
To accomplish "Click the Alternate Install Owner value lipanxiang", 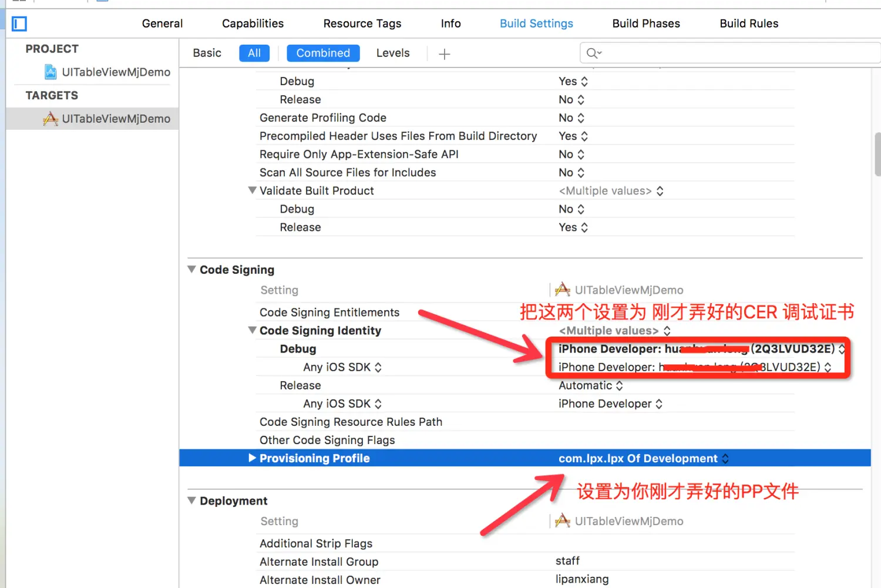I will tap(582, 579).
